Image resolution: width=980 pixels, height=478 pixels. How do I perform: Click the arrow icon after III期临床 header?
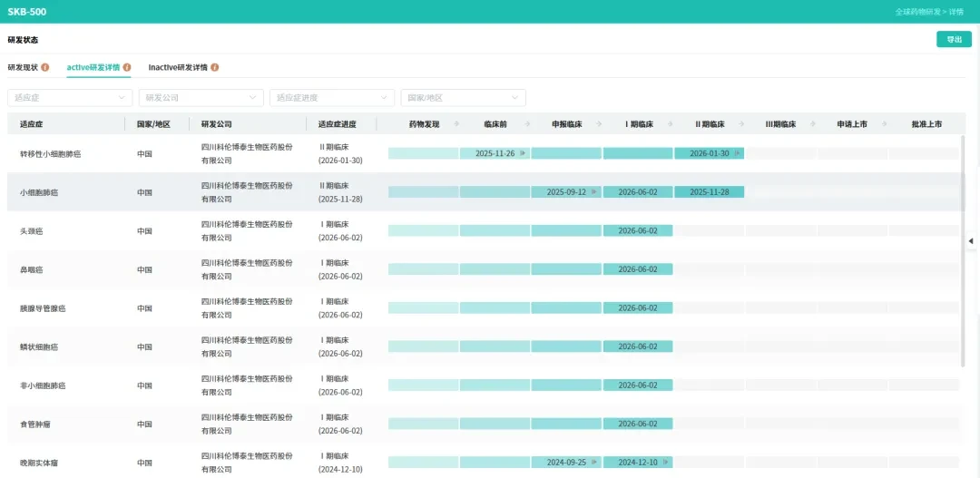point(812,124)
